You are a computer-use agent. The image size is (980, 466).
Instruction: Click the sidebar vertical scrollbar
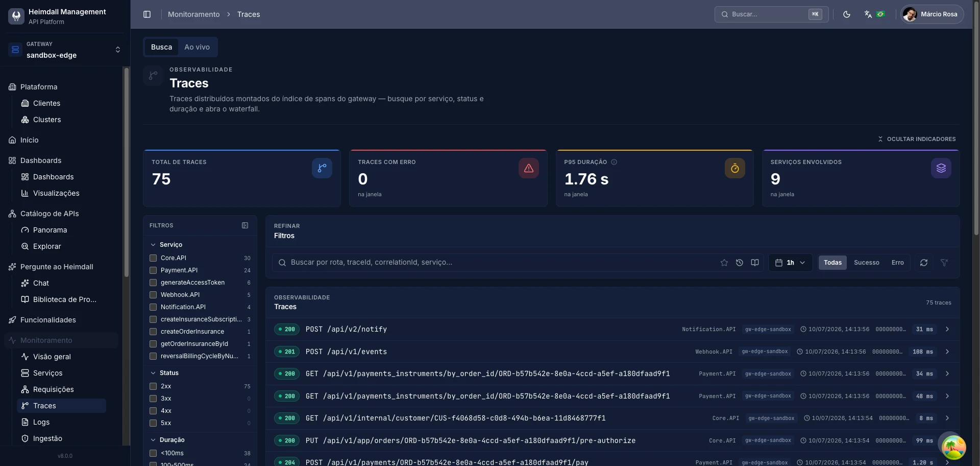point(127,174)
